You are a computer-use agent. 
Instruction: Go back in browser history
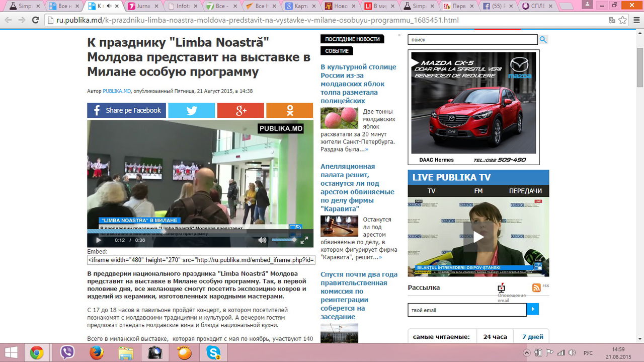[x=8, y=20]
